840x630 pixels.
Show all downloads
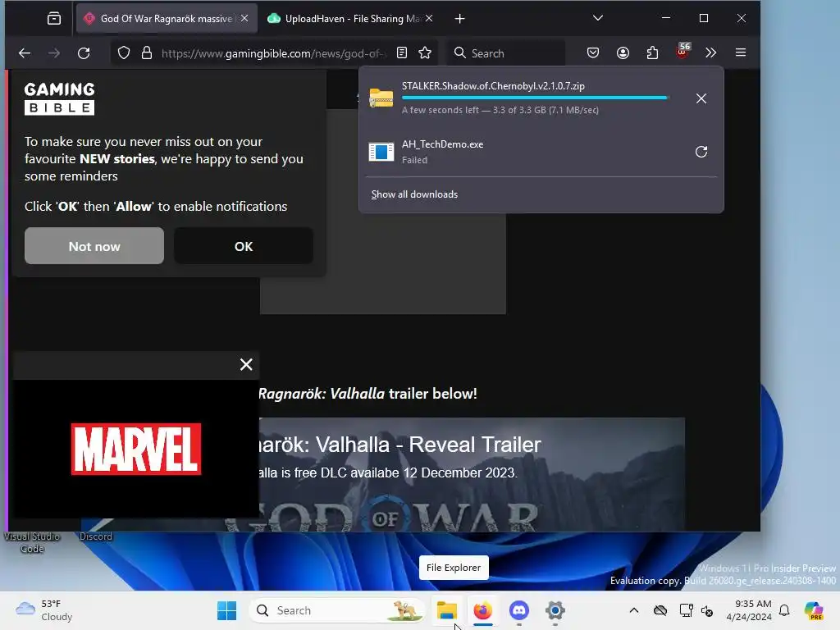point(414,194)
